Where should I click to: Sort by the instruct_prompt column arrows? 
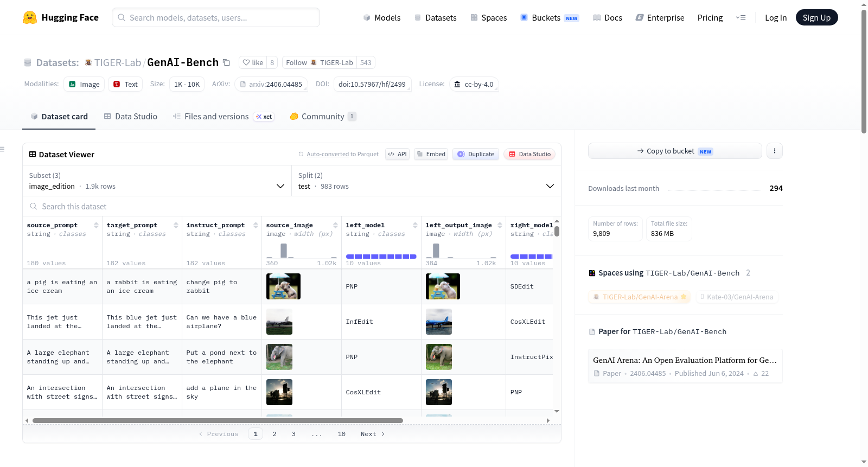(256, 225)
